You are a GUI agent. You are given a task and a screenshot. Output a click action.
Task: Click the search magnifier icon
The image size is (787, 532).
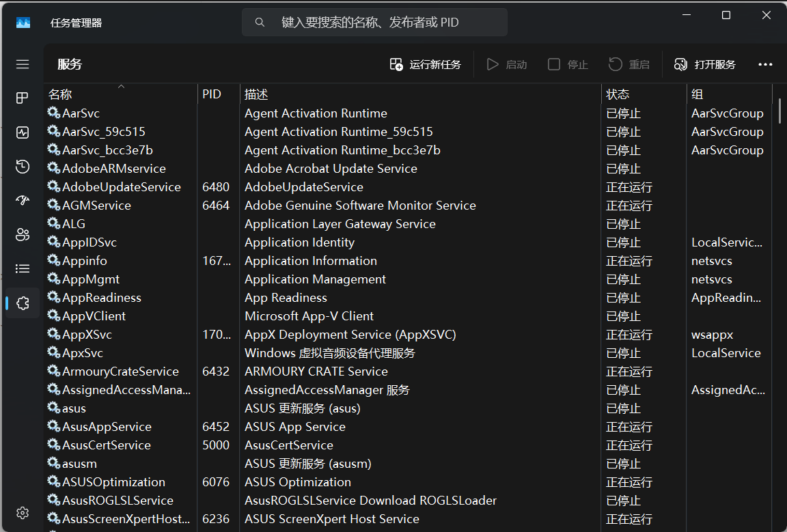(260, 22)
